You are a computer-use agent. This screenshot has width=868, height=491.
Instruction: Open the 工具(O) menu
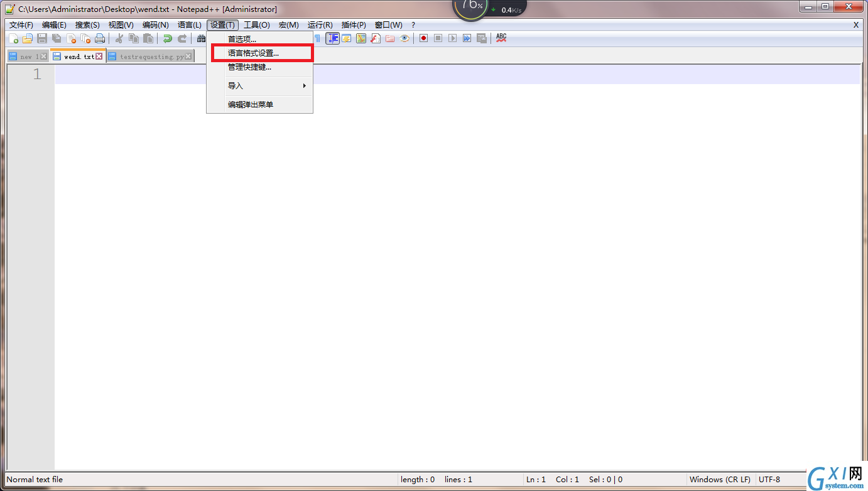(x=256, y=25)
